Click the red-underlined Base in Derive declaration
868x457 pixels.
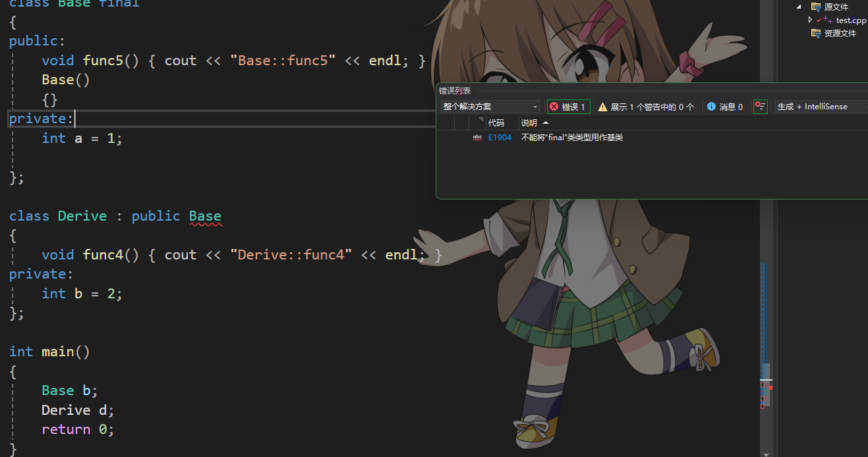pos(205,216)
